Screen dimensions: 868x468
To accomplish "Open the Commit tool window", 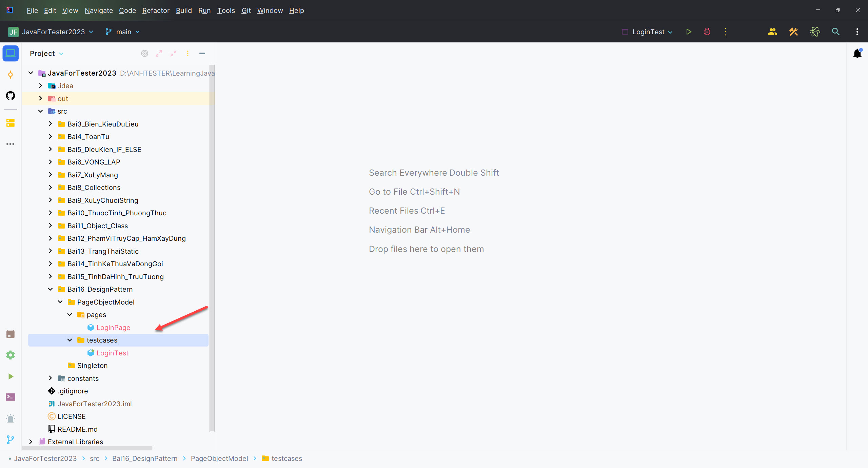I will coord(11,75).
